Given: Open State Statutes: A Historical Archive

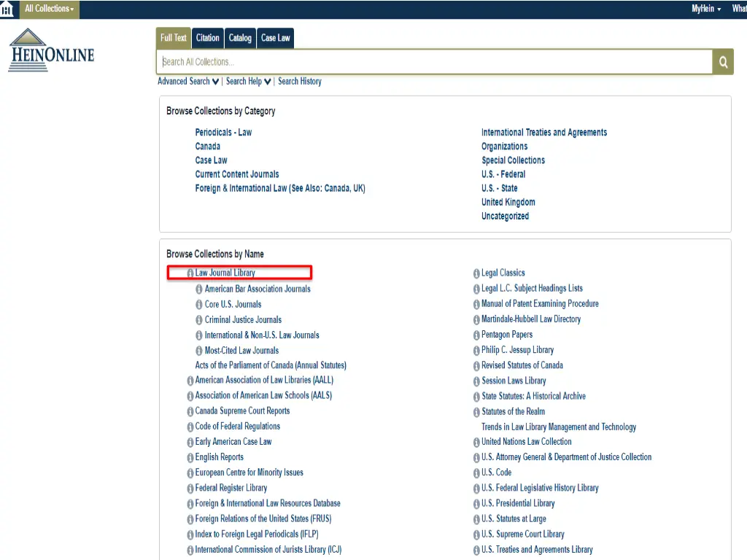Looking at the screenshot, I should pyautogui.click(x=533, y=396).
